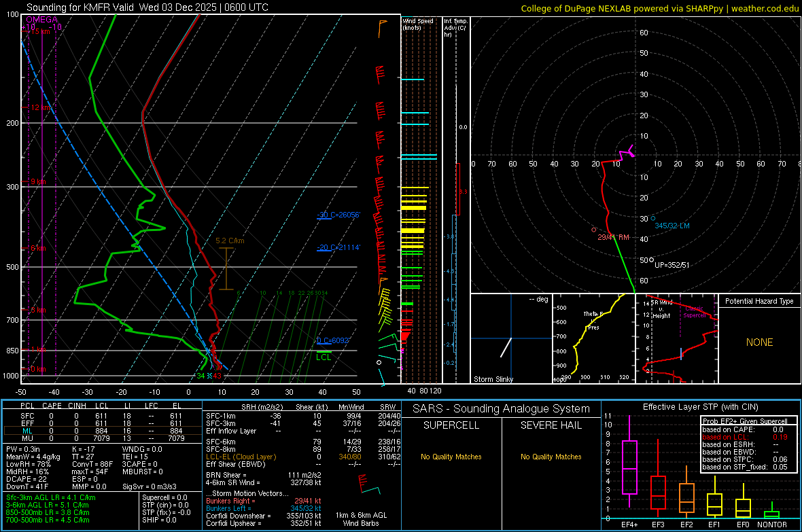Click the 'MidRH = 16%' value
Screen dimensions: 802x532
(28, 472)
